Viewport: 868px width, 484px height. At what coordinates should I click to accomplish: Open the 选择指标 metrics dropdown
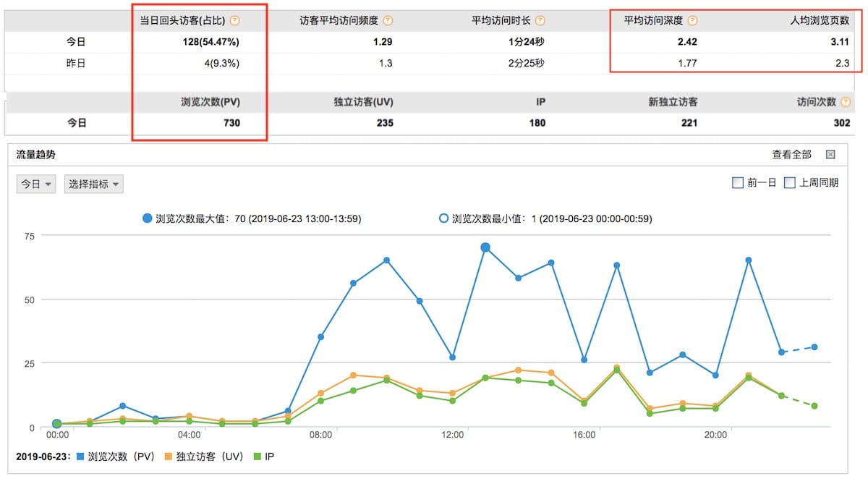94,184
